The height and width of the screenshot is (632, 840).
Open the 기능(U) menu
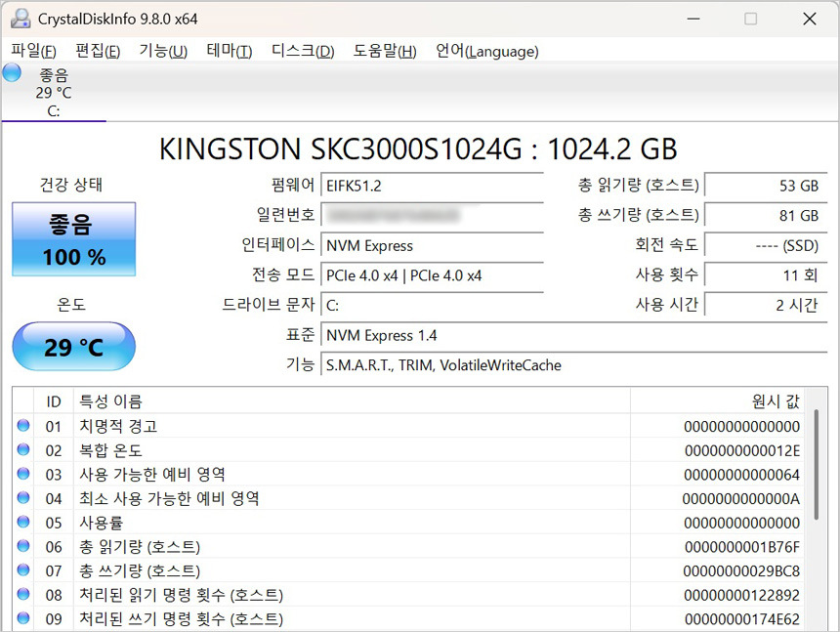163,51
